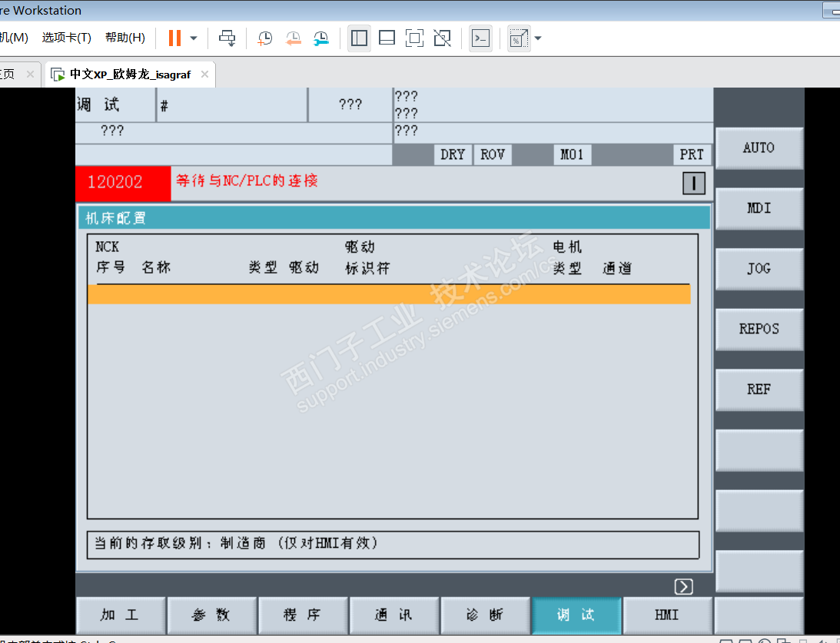Viewport: 840px width, 643px height.
Task: Select the 中文XP_欧姆龙_isagraf tab
Action: click(130, 75)
